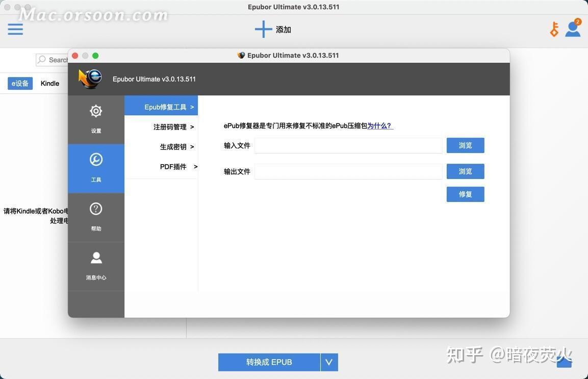Open the 帮助 help icon in sidebar
This screenshot has height=379, width=588.
point(96,208)
